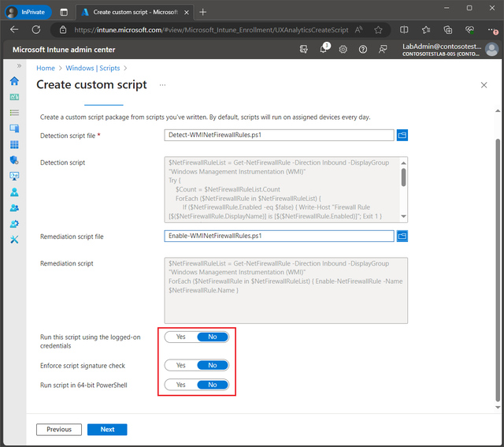
Task: Set logged-on credentials option to No
Action: 213,337
